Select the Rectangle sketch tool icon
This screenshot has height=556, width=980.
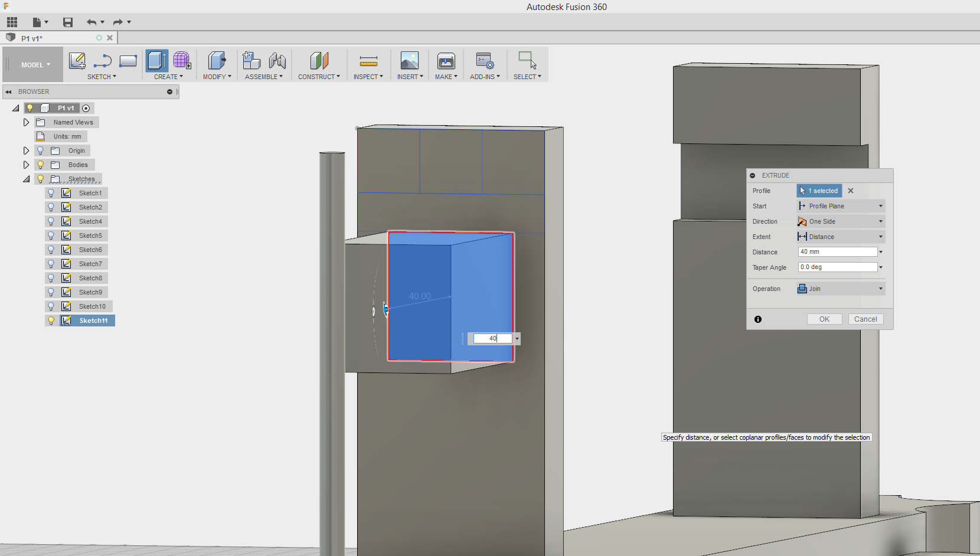tap(128, 61)
